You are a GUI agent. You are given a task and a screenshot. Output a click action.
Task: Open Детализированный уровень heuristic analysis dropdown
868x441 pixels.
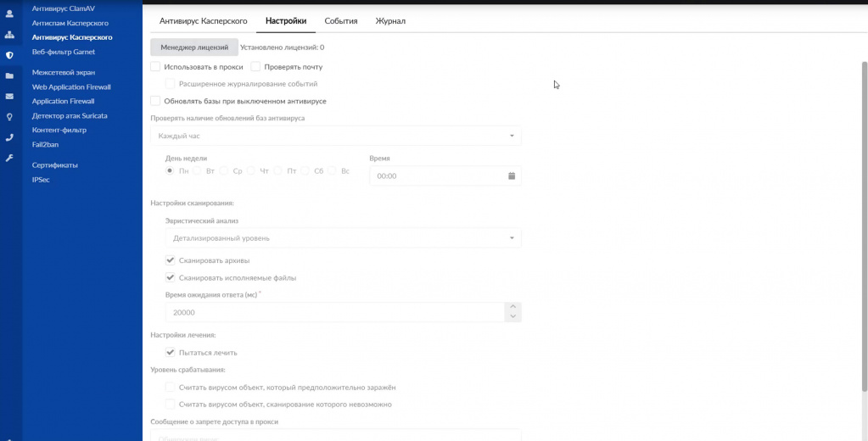click(344, 238)
